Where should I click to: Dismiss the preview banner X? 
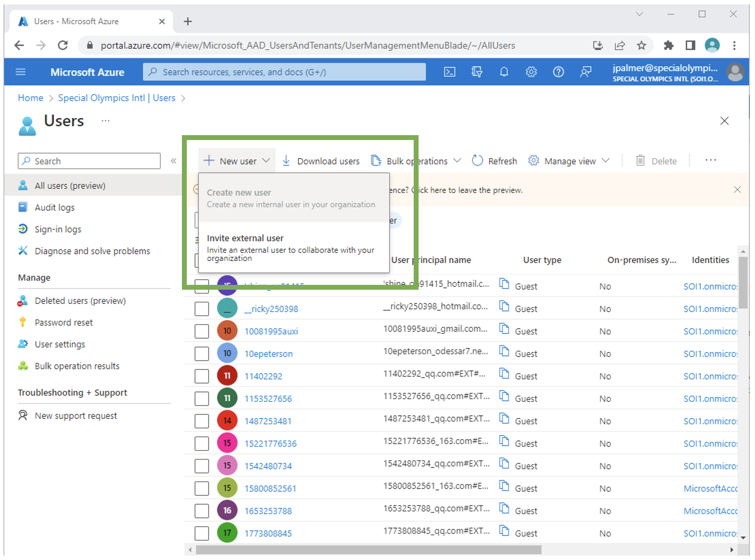click(737, 189)
